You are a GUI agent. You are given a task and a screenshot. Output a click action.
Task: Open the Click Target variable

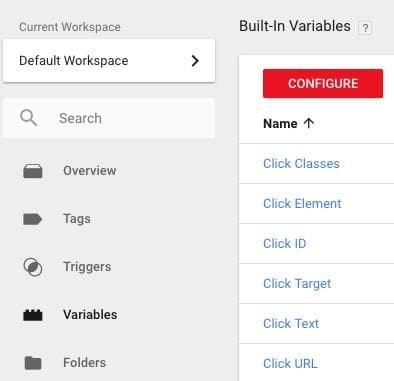tap(297, 284)
